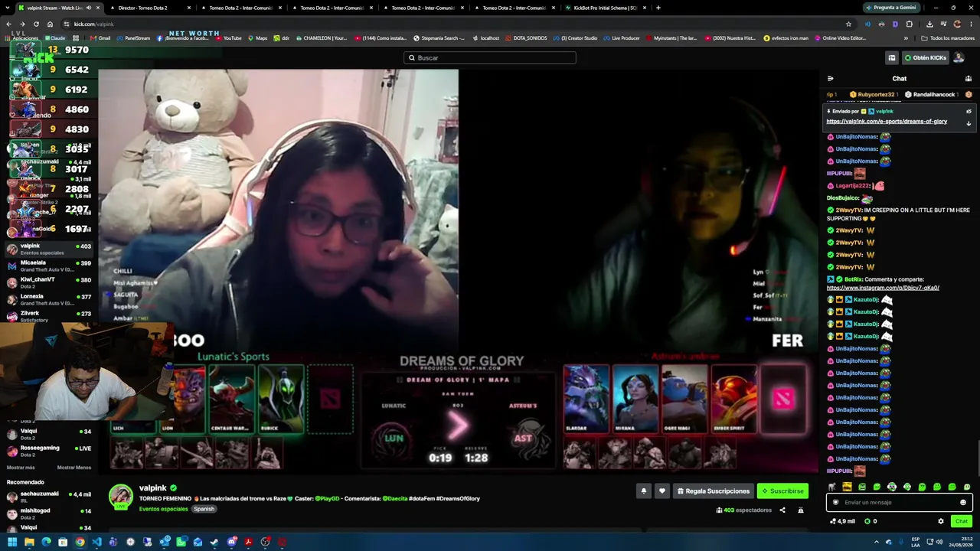Open the Live Producer bookmark
This screenshot has width=980, height=551.
[x=621, y=37]
